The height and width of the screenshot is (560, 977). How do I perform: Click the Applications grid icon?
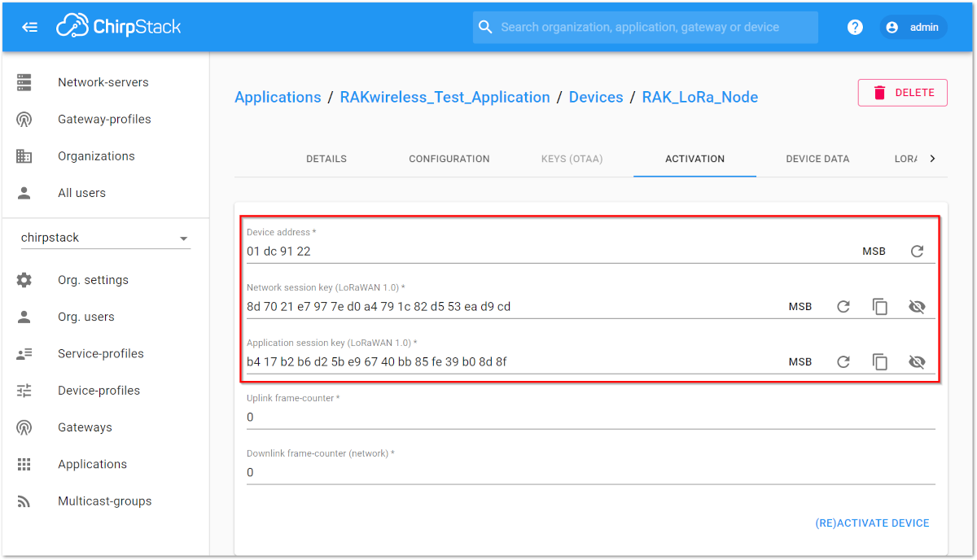pyautogui.click(x=24, y=464)
